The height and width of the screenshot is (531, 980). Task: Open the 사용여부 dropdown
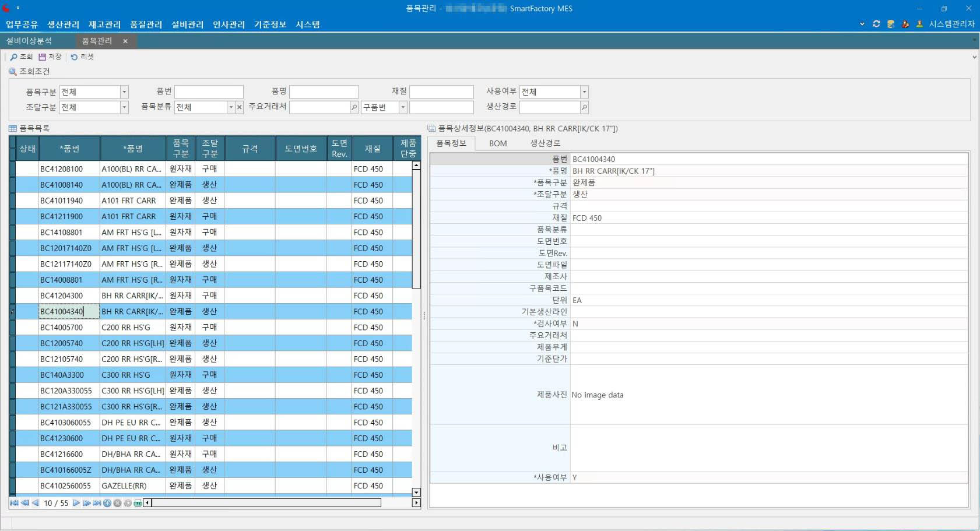pyautogui.click(x=584, y=92)
